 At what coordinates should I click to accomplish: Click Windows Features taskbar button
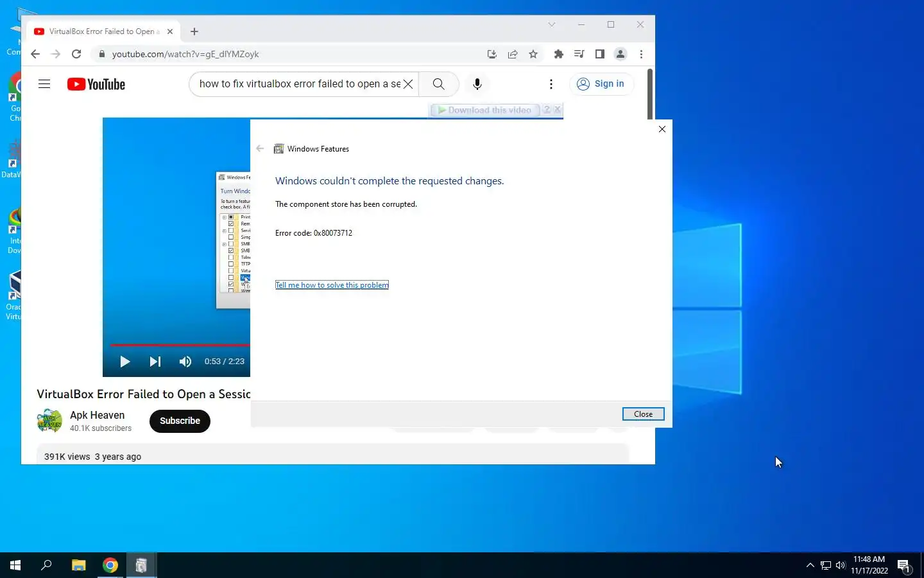coord(141,565)
